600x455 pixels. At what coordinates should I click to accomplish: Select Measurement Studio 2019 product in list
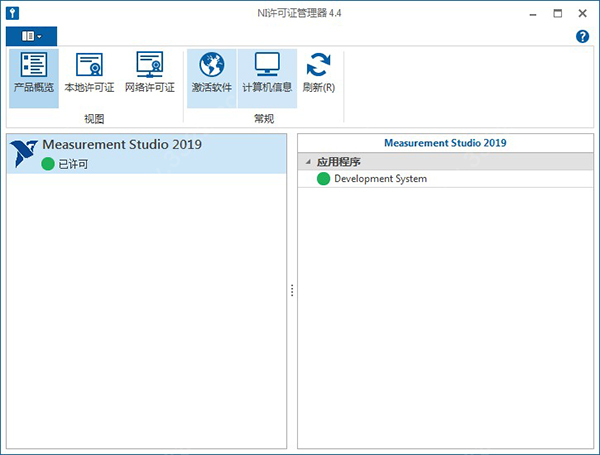tap(147, 154)
